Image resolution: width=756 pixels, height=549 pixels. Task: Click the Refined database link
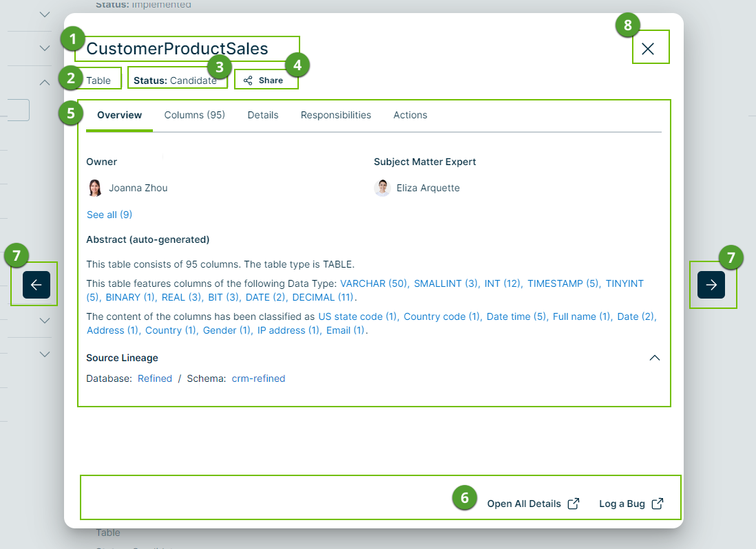[155, 378]
